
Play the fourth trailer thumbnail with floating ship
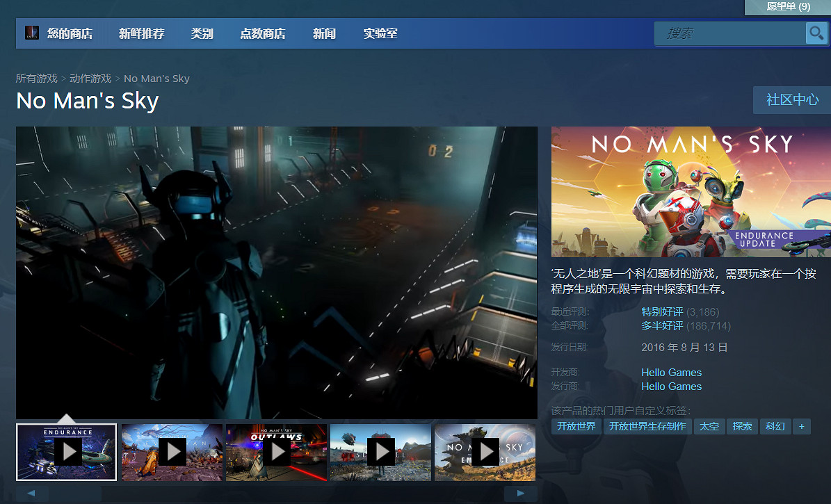point(380,452)
